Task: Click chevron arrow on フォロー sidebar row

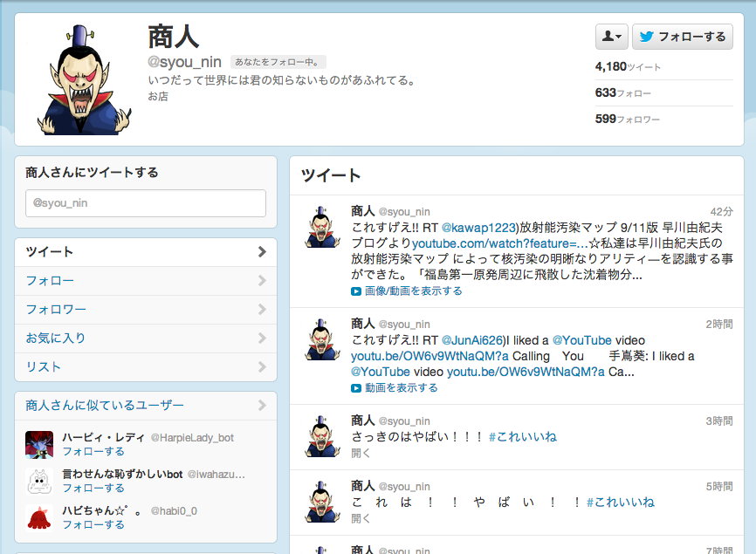Action: (262, 281)
